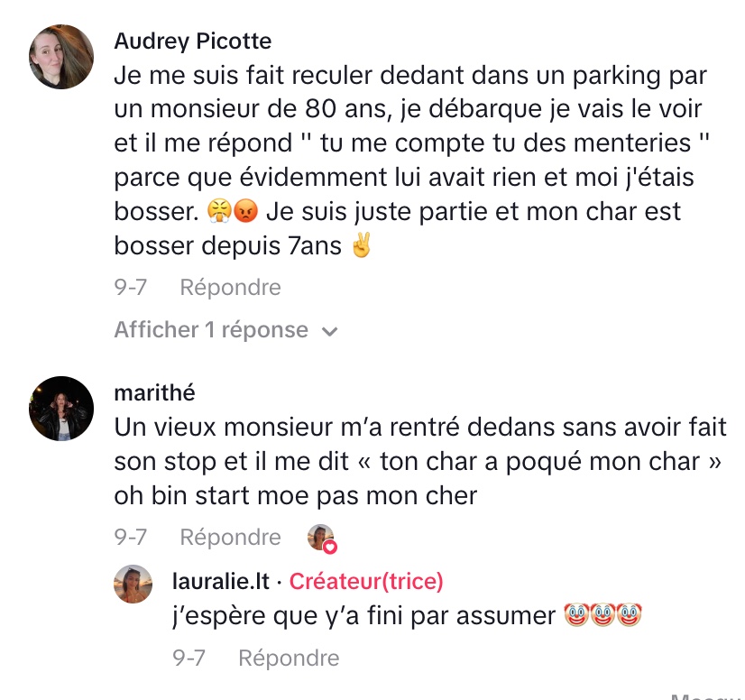Open Audrey Picotte's profile picture

(61, 57)
